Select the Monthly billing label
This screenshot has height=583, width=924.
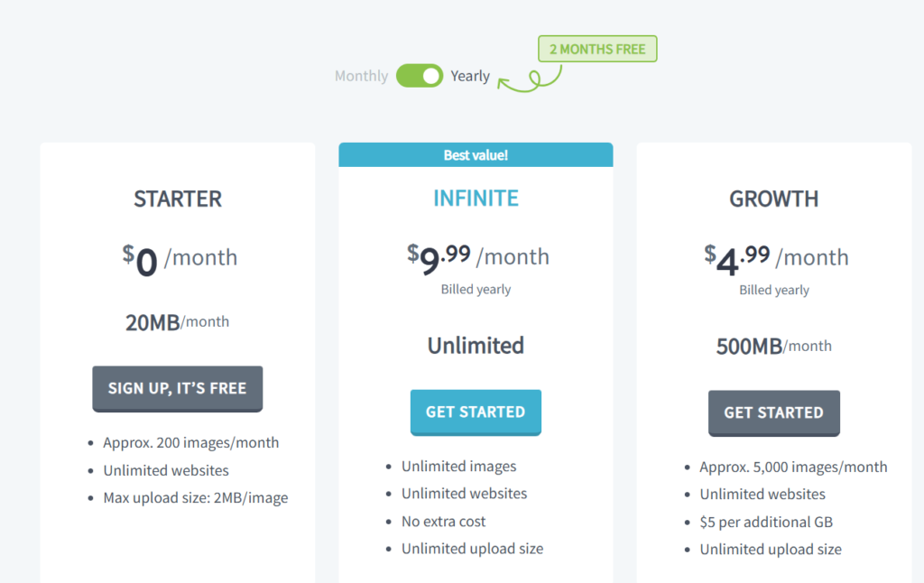point(361,76)
